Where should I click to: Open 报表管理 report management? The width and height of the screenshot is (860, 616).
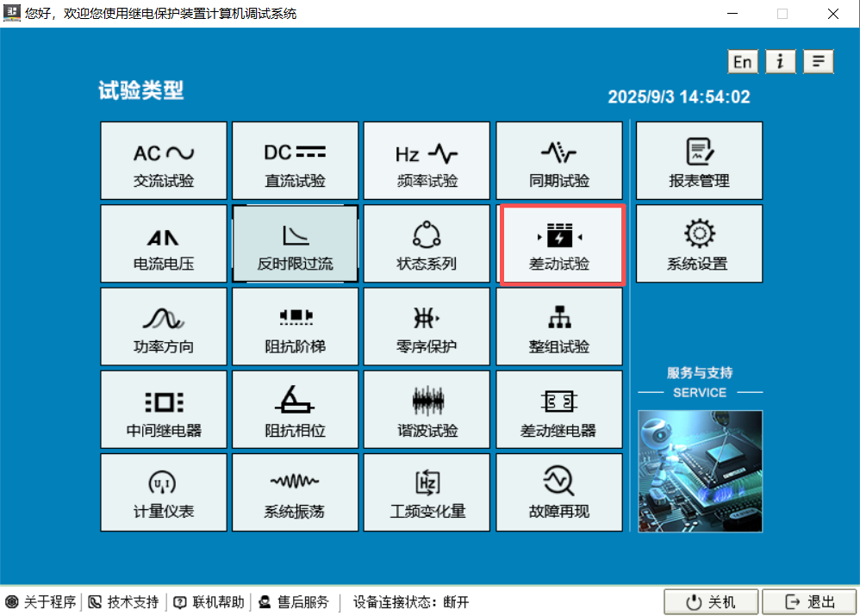(x=699, y=160)
